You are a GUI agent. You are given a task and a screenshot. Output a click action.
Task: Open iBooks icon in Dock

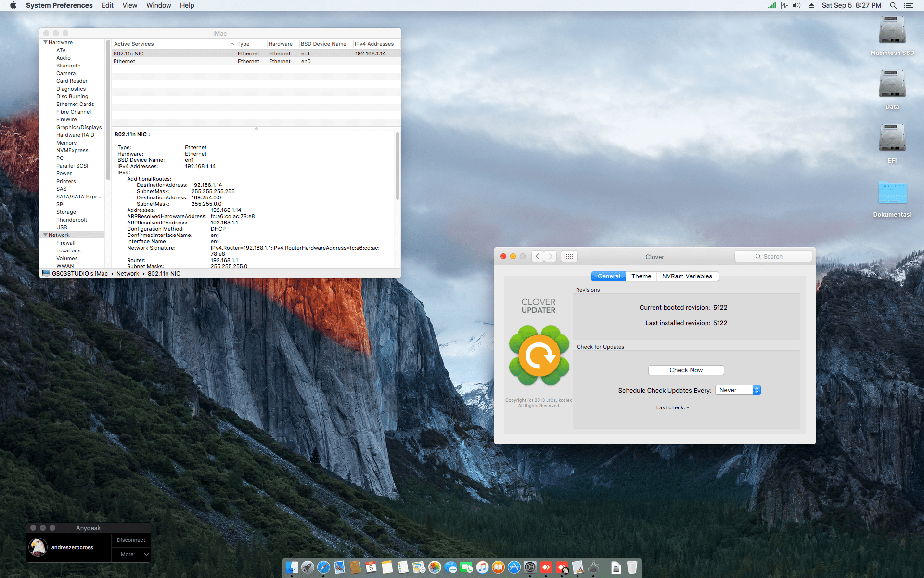[498, 567]
